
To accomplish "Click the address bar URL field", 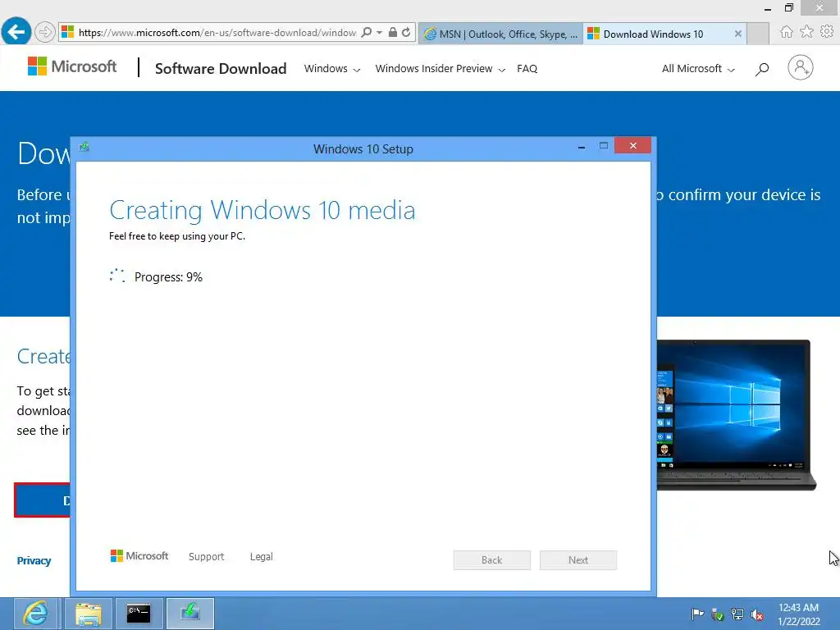I will tap(217, 32).
